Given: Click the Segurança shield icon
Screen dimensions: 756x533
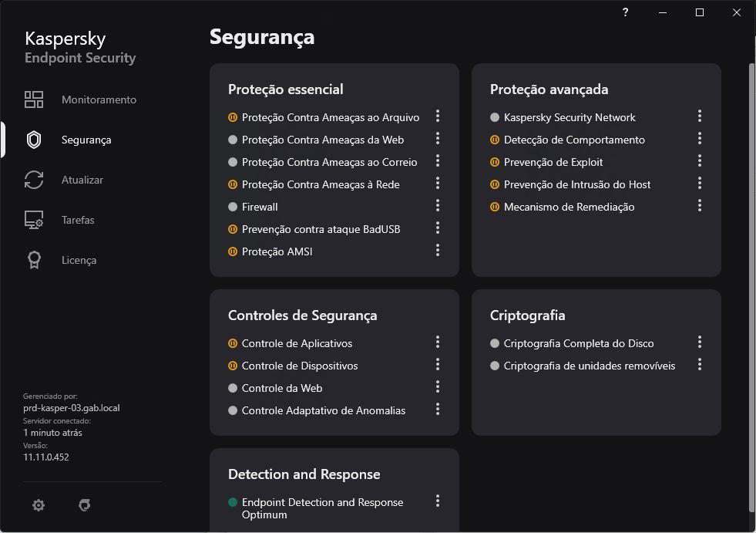Looking at the screenshot, I should coord(34,140).
